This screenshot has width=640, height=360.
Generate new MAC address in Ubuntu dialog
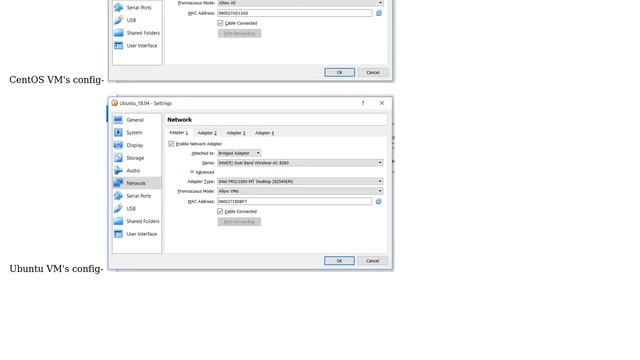378,202
